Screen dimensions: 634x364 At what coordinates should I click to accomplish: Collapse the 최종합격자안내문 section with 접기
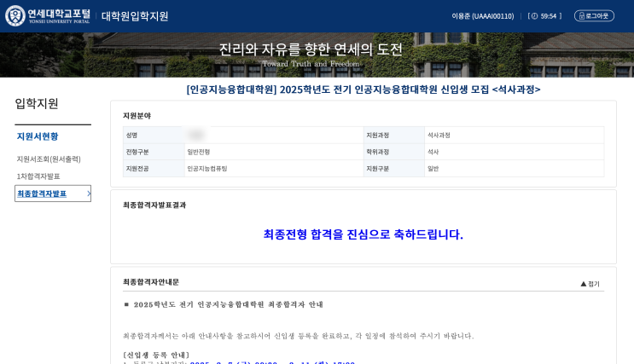coord(590,284)
